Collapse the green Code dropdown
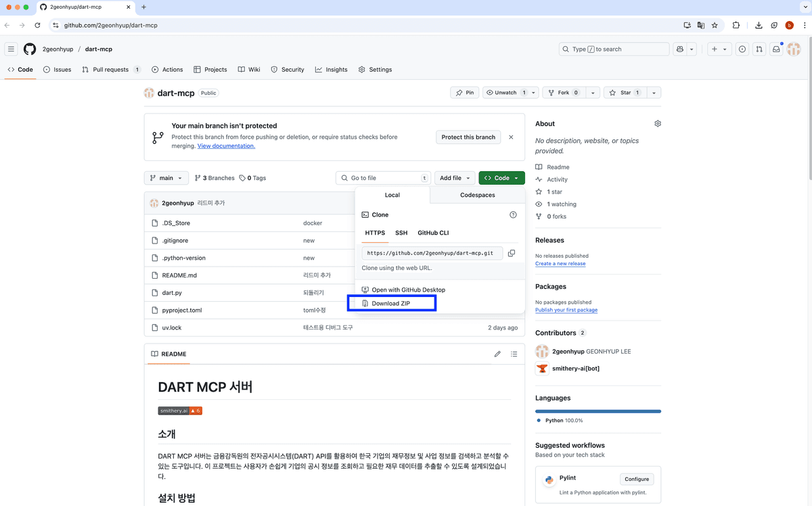 [501, 178]
